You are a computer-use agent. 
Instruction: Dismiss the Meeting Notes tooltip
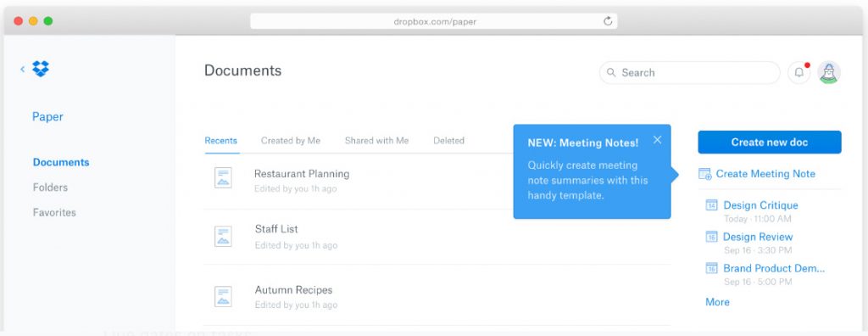click(x=657, y=140)
